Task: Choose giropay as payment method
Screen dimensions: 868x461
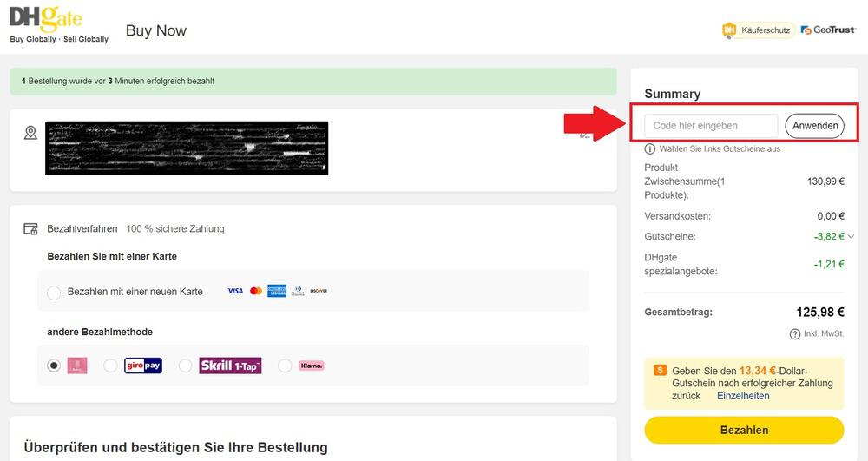Action: click(x=110, y=366)
